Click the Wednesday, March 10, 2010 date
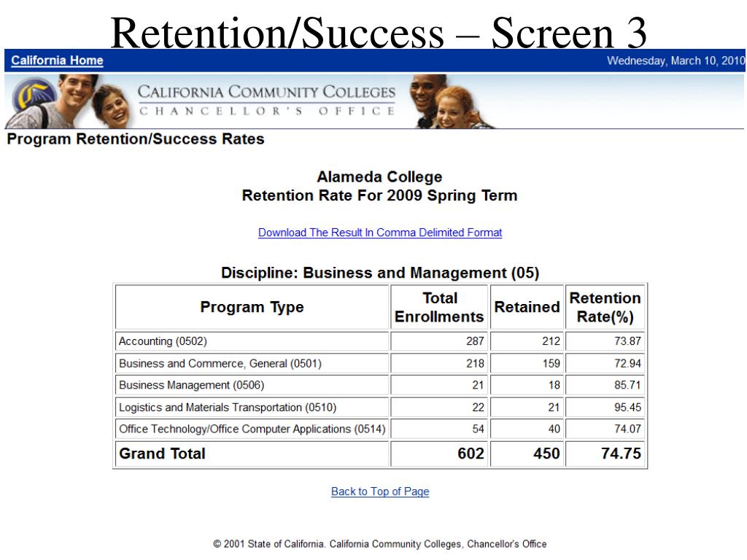 coord(676,61)
